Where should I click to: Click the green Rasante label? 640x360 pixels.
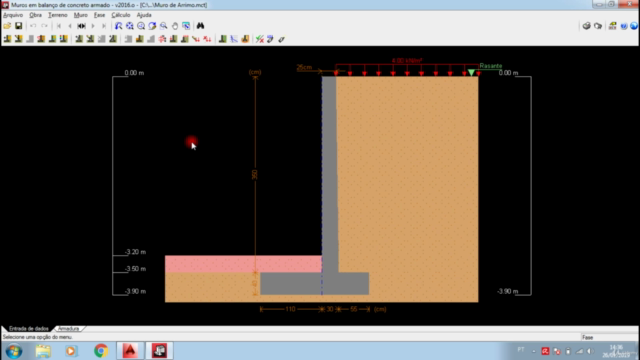tap(491, 66)
